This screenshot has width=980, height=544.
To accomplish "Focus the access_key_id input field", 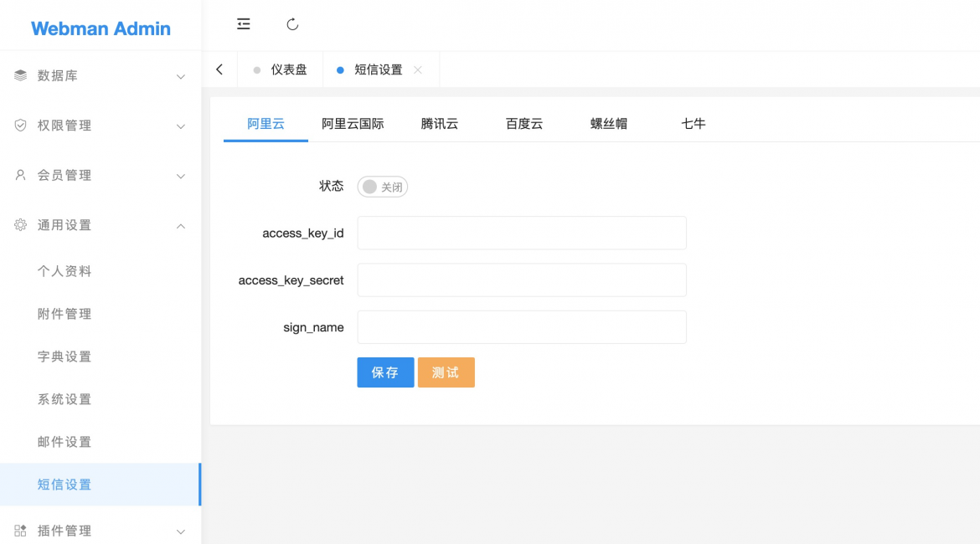I will point(521,233).
